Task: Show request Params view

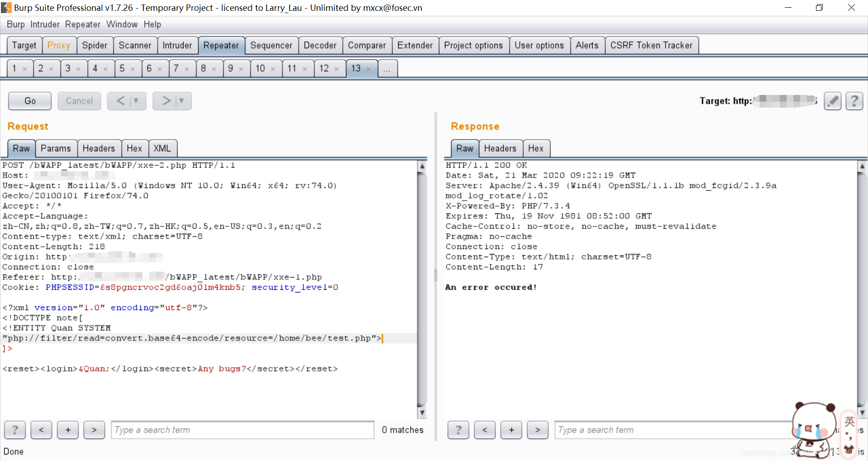Action: [56, 148]
